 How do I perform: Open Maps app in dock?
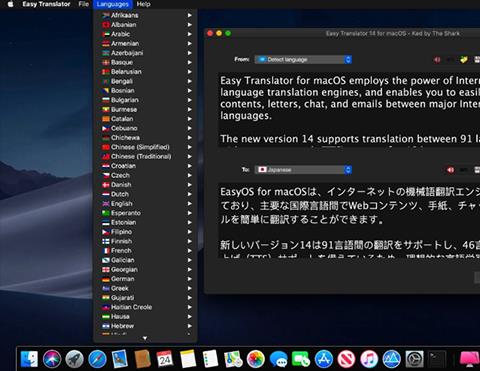point(233,359)
